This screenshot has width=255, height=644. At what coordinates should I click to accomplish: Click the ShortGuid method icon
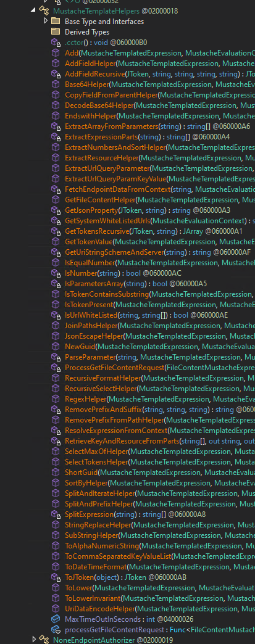[56, 473]
